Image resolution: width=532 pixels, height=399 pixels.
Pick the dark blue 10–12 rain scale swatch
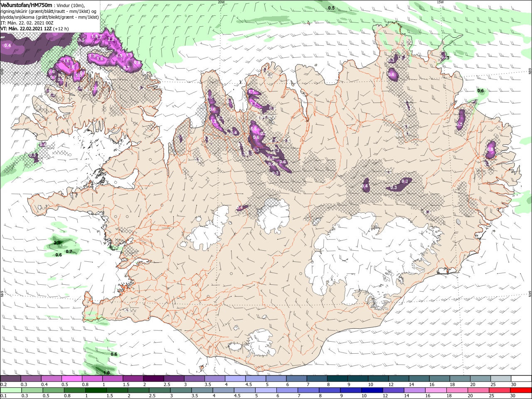(x=372, y=390)
